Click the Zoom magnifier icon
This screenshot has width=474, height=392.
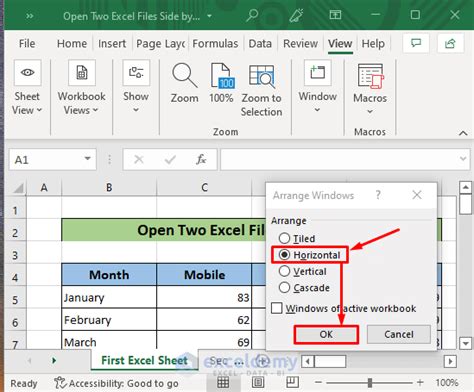coord(184,76)
